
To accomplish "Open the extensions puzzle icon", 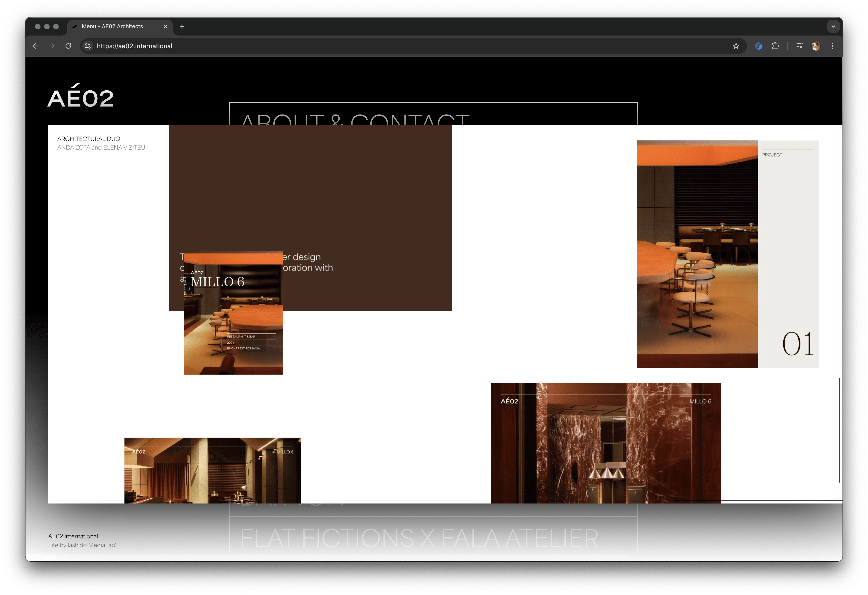I will pyautogui.click(x=775, y=46).
